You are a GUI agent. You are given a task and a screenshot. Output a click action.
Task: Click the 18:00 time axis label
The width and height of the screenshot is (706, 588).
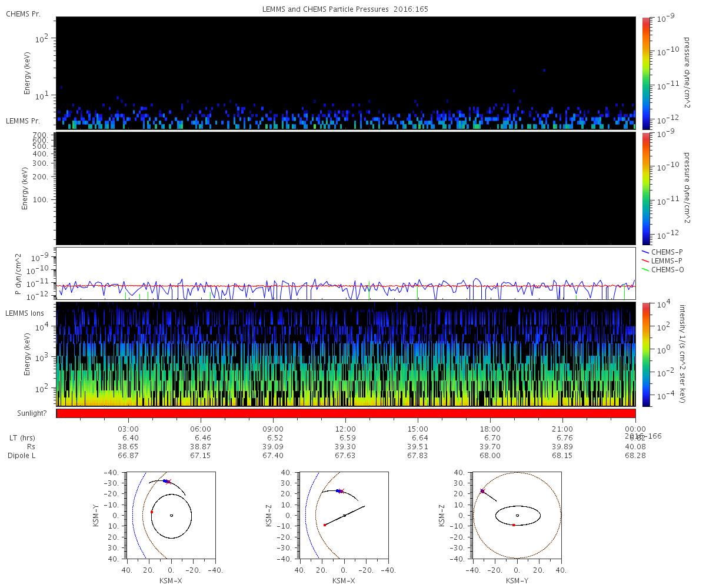point(490,429)
